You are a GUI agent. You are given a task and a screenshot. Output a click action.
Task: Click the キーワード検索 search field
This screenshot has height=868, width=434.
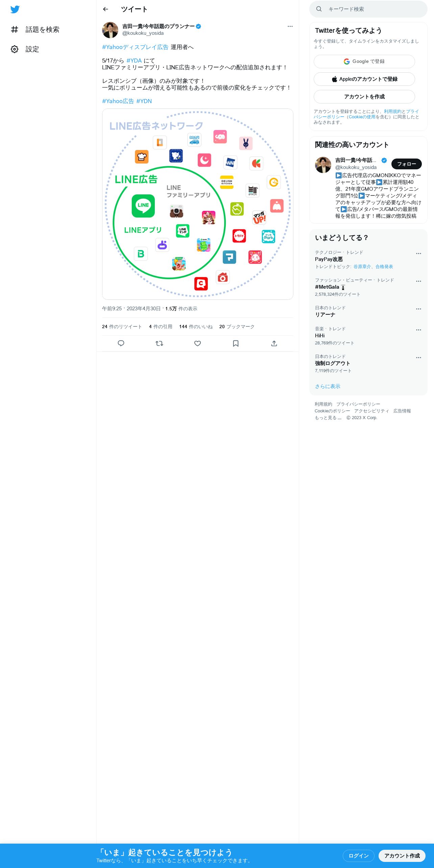tap(368, 9)
